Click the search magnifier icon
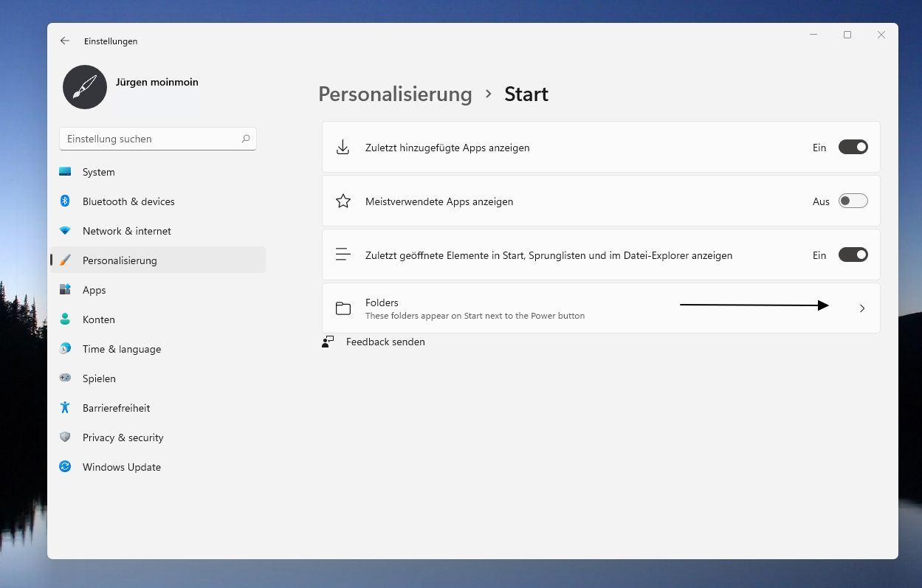 pos(246,139)
